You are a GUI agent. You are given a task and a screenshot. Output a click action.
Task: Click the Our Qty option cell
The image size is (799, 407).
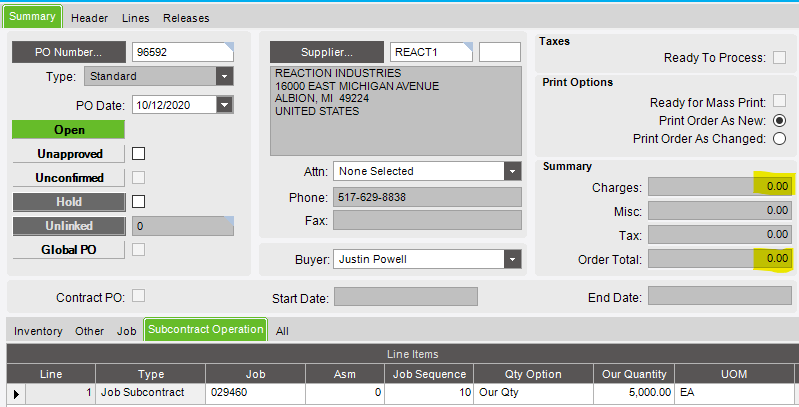pos(533,393)
